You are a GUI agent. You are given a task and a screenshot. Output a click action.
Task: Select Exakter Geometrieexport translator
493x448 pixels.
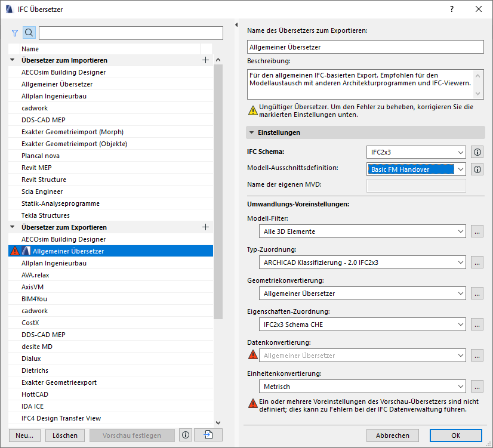110,382
